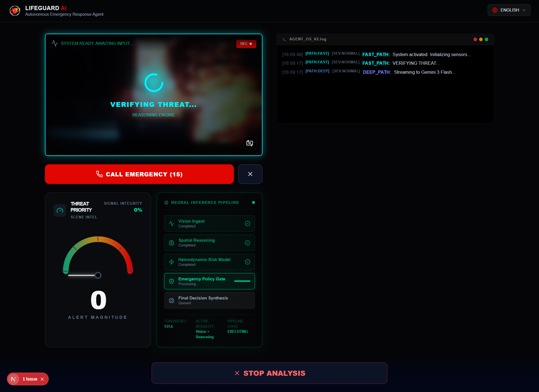Click the Spatial Reasoning brain icon
The image size is (539, 392).
tap(172, 243)
